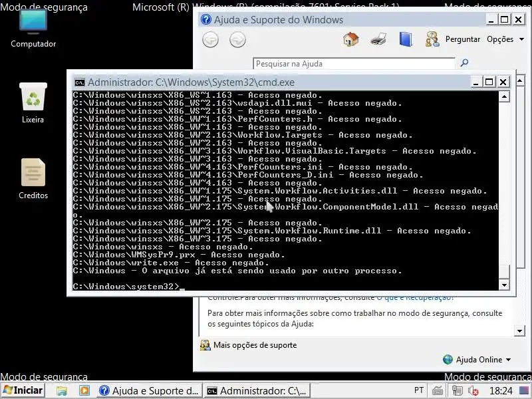This screenshot has width=532, height=399.
Task: Click the write.exe Acesso negado line
Action: click(x=171, y=263)
